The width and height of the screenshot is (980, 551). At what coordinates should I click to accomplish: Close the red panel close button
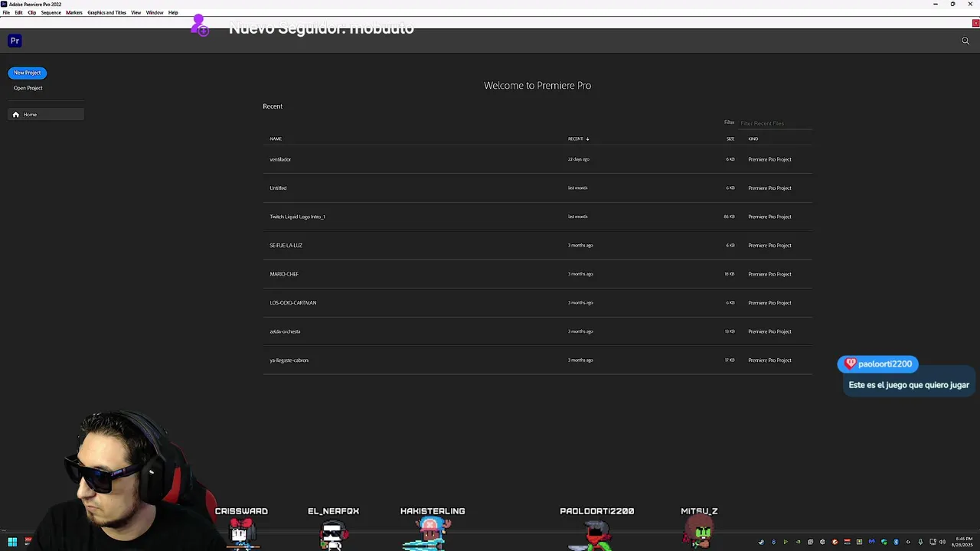point(975,23)
